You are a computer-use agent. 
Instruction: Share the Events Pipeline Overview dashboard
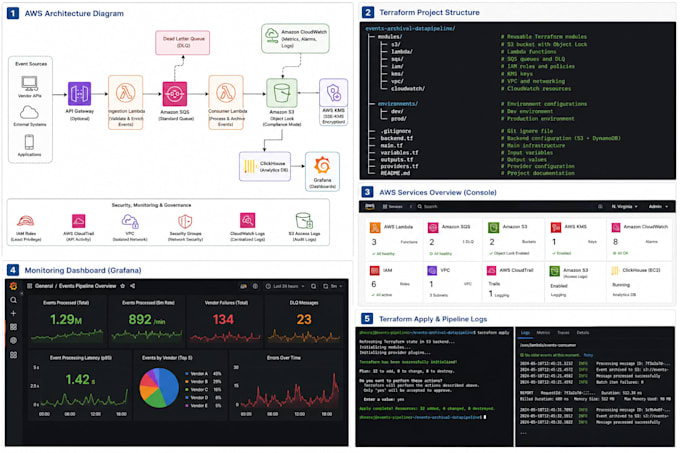point(133,286)
